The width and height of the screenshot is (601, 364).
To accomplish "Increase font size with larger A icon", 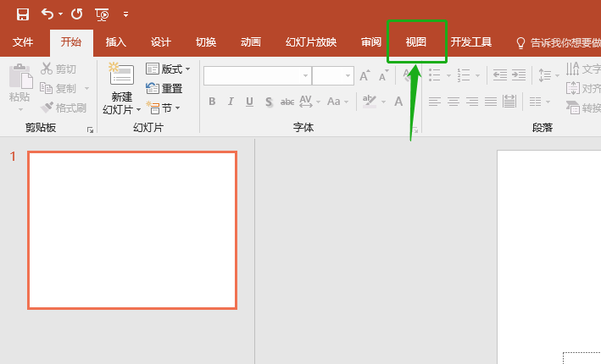I will point(364,76).
